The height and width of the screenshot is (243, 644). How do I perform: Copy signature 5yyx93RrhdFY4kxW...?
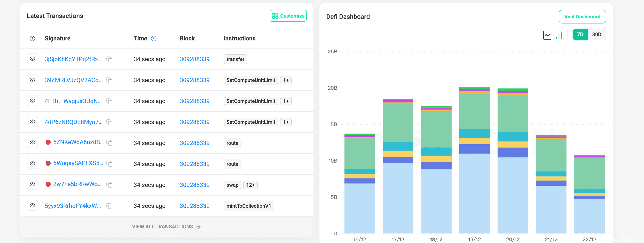[x=109, y=206]
